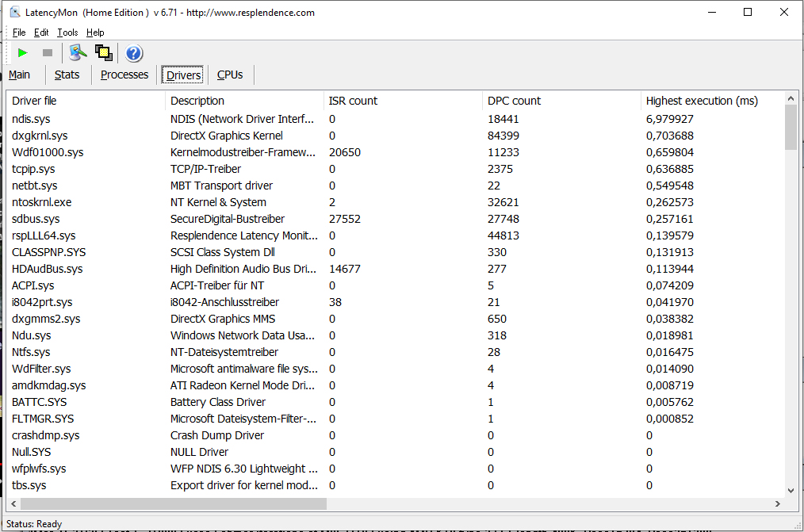The image size is (804, 532).
Task: Open options via the computer-with-pen toolbar icon
Action: coord(77,53)
